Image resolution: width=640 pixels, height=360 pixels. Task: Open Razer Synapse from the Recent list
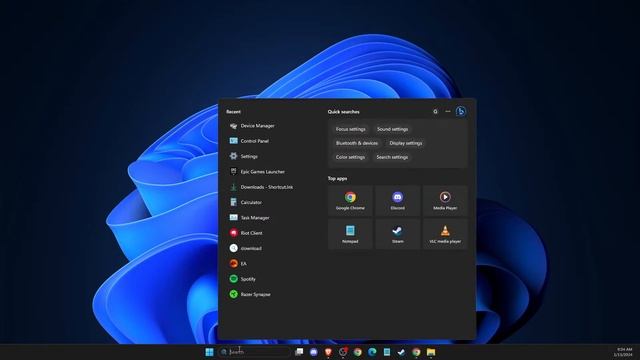pos(250,294)
